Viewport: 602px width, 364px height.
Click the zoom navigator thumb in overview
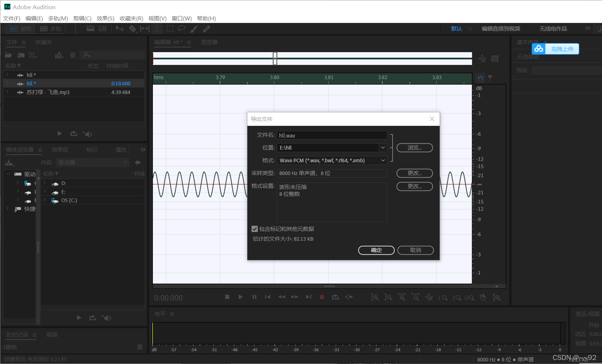coord(275,58)
